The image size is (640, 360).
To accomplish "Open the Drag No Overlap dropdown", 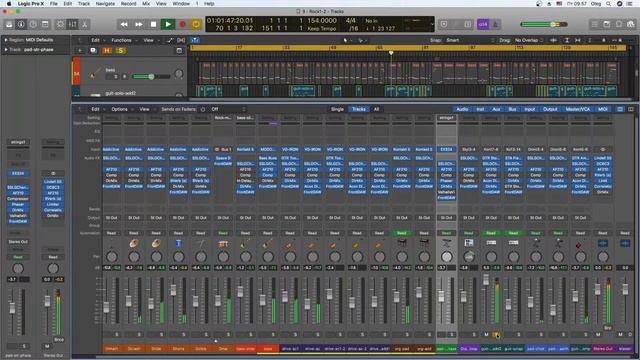I will tap(529, 40).
